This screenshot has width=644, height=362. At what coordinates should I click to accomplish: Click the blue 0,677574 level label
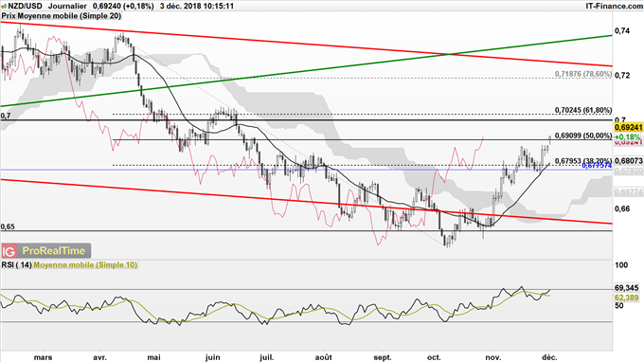click(597, 165)
